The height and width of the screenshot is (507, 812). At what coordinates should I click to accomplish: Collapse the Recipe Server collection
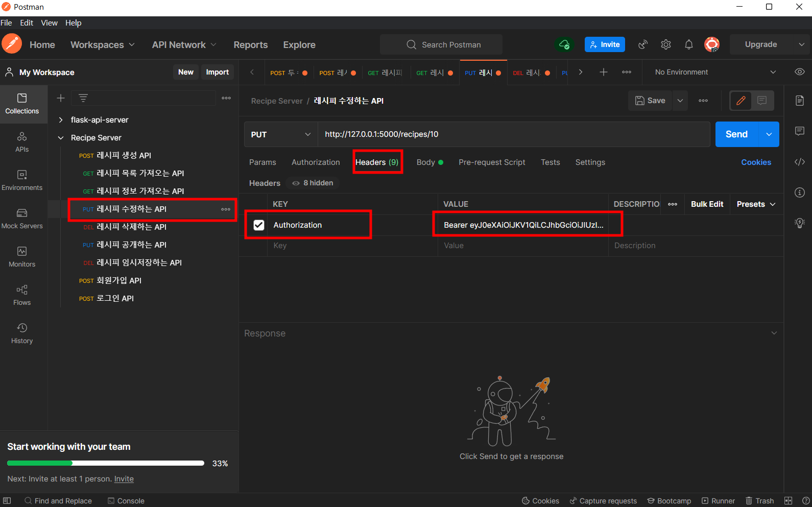click(x=61, y=138)
